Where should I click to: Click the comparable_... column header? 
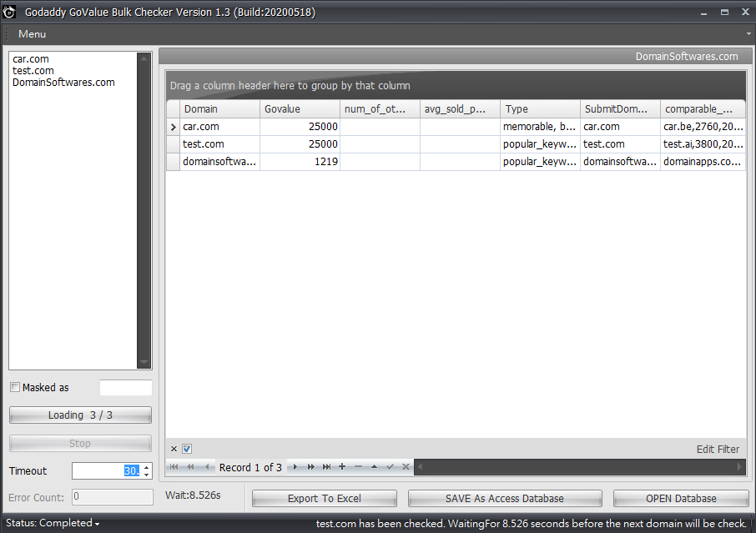click(703, 109)
